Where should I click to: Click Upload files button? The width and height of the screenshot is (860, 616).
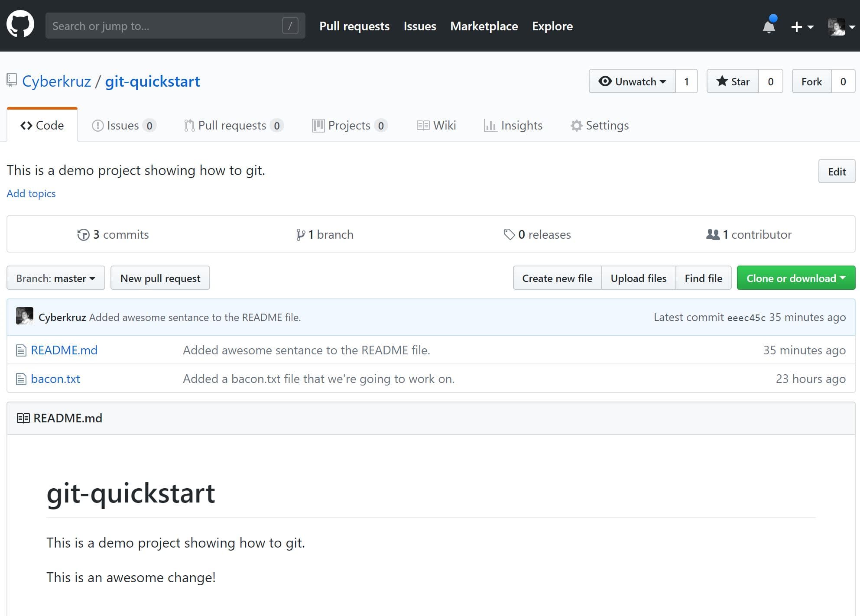coord(638,278)
